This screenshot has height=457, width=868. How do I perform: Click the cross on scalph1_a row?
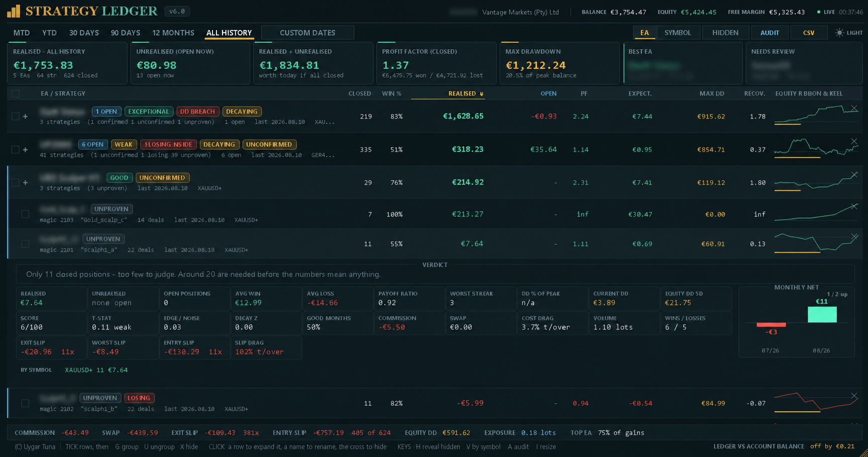coord(854,236)
